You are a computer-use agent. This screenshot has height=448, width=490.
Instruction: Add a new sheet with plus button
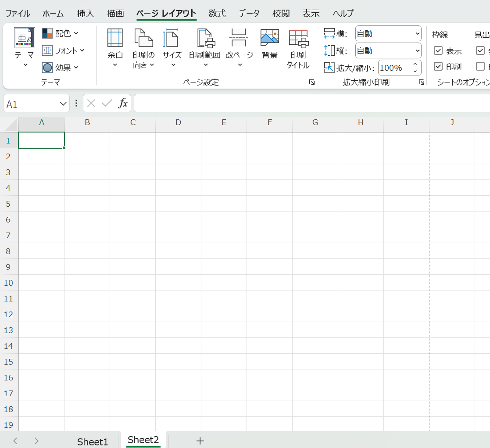point(200,441)
